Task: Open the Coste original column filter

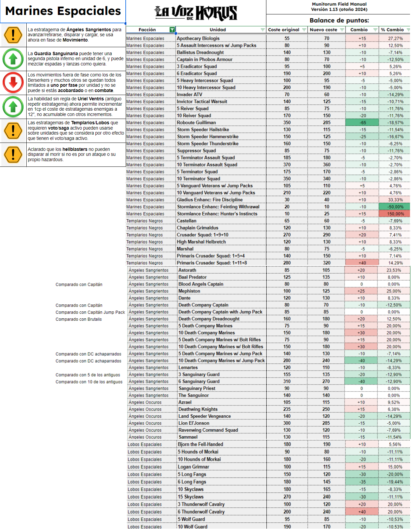Action: pos(304,30)
